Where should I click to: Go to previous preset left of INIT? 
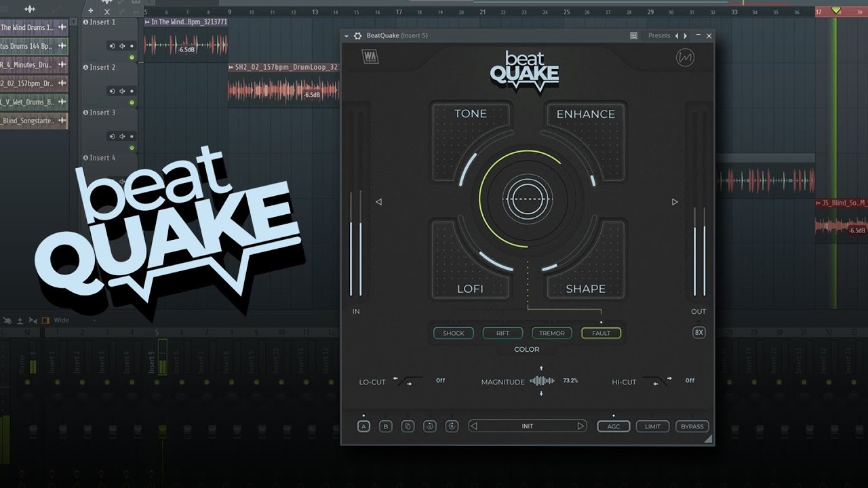(x=474, y=426)
